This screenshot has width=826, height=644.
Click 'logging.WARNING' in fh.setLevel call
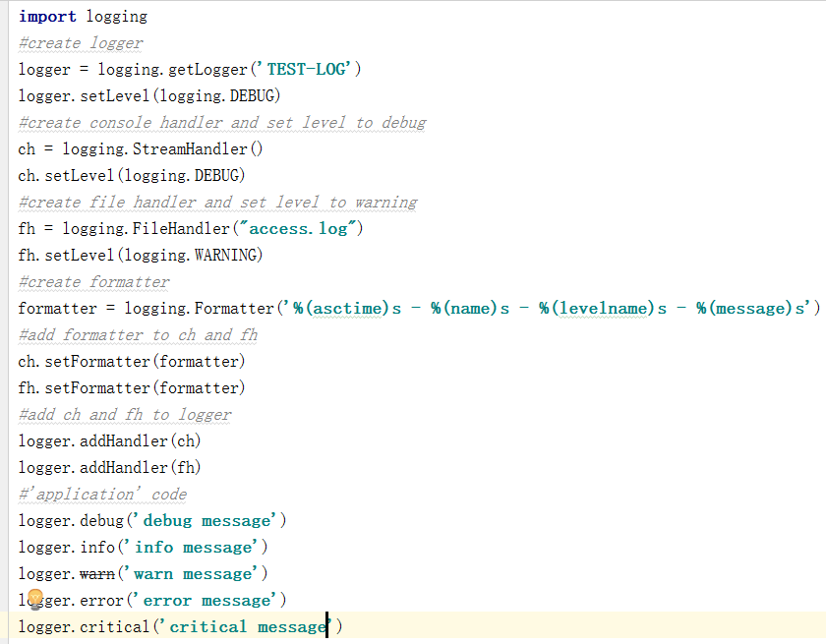pos(190,256)
